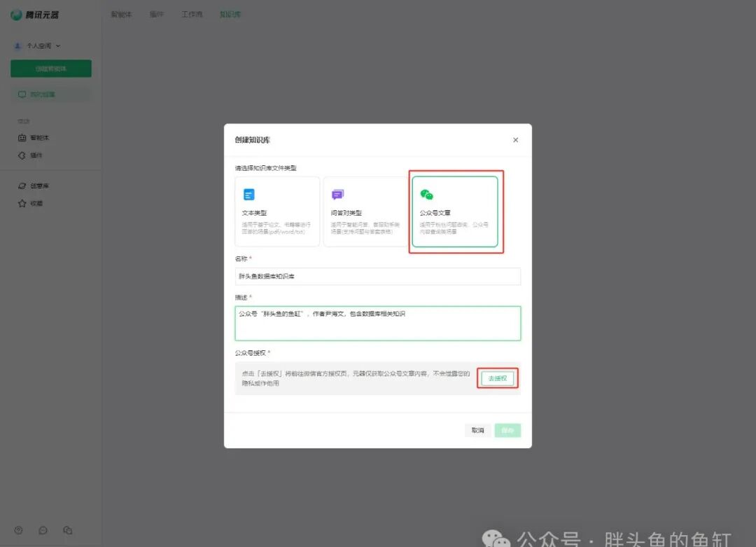Click the help question-mark icon in sidebar footer
756x547 pixels.
pos(18,530)
